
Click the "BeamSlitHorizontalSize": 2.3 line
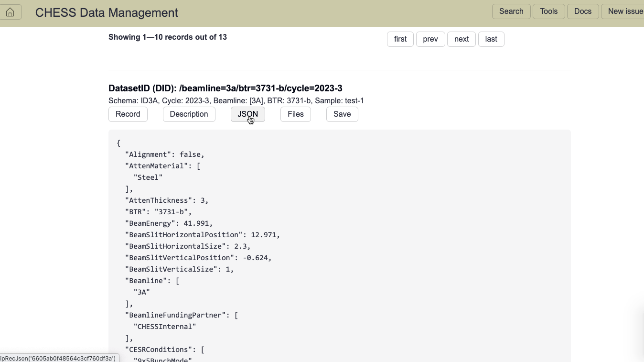point(188,246)
